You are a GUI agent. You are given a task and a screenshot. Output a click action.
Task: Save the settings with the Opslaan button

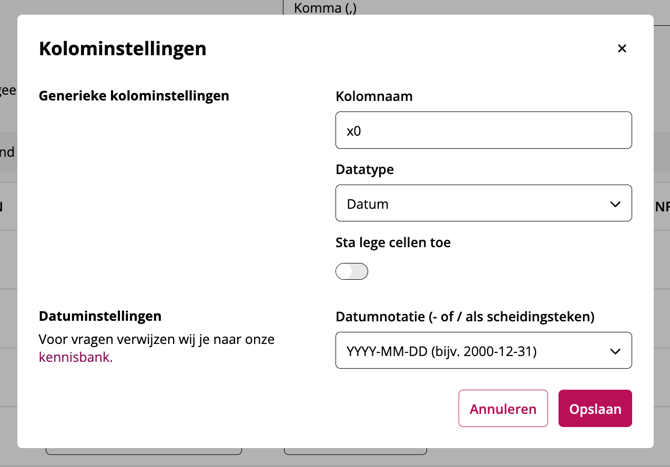tap(595, 408)
